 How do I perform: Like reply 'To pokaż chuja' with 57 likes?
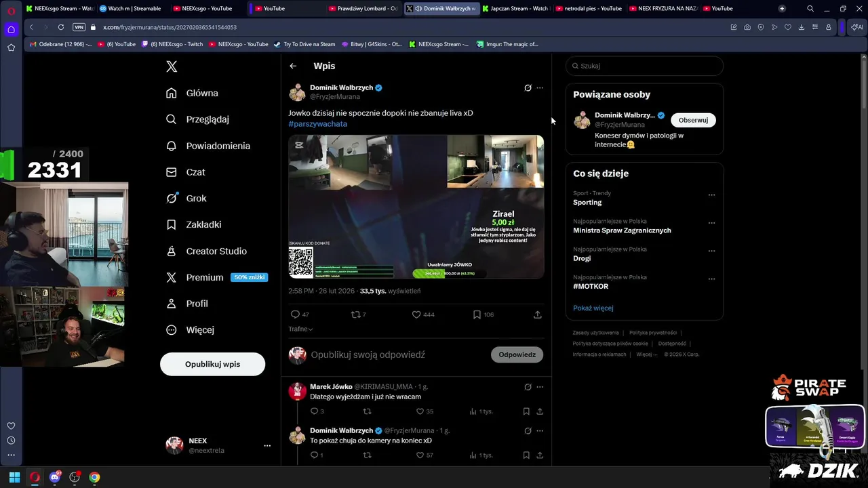pyautogui.click(x=425, y=455)
